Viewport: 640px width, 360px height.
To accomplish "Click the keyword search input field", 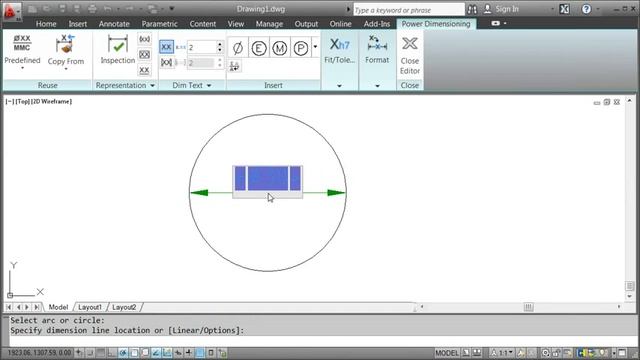I will (409, 9).
